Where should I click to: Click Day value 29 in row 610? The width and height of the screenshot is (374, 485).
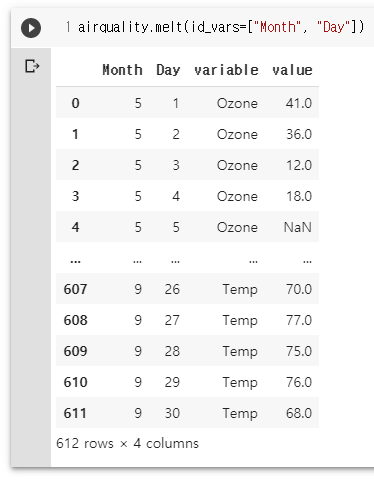point(172,382)
